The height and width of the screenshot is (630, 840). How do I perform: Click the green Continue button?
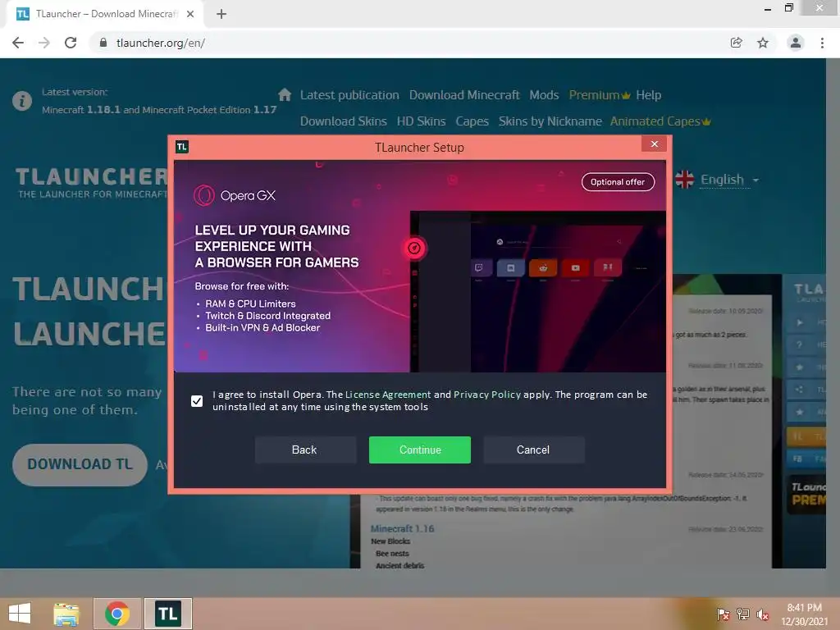(x=419, y=450)
